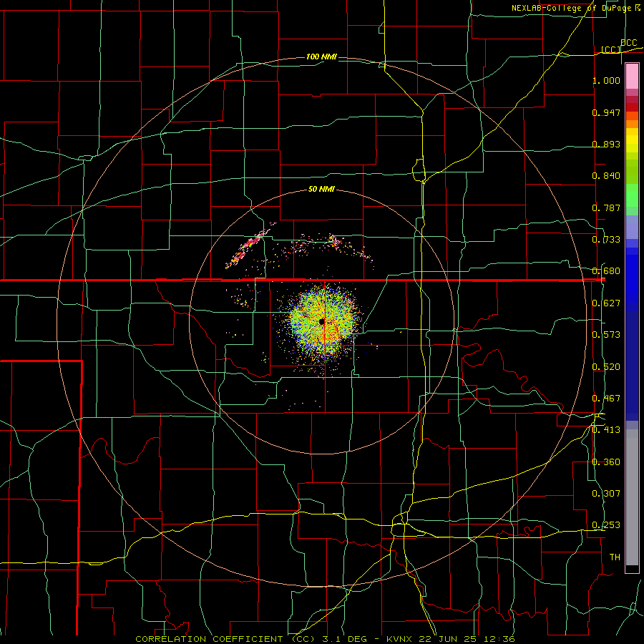Select the 0.680 scale value

point(606,271)
